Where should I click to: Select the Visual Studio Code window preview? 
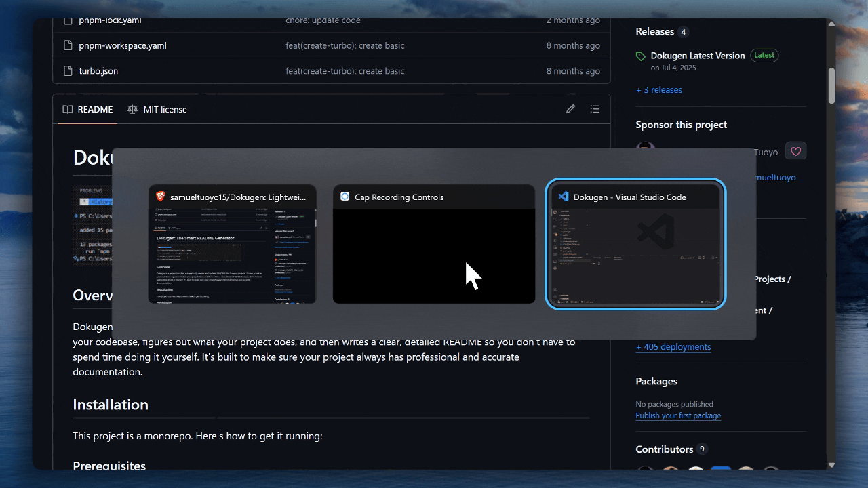[x=635, y=244]
